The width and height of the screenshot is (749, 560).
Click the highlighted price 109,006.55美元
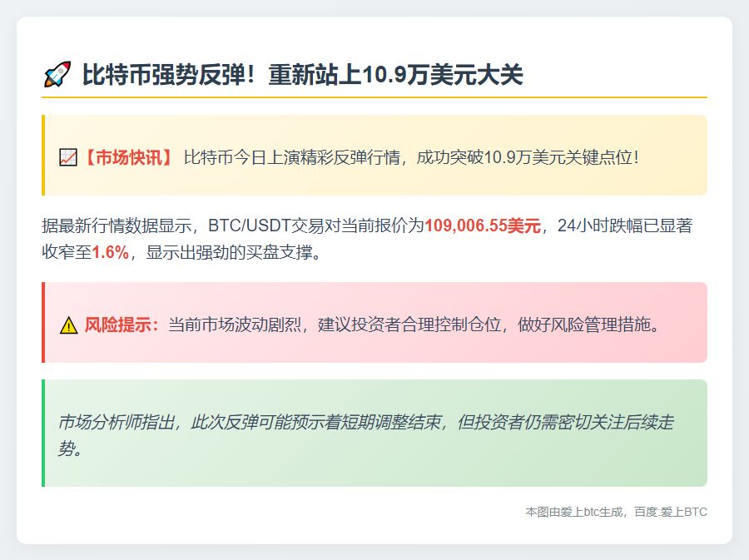pyautogui.click(x=483, y=225)
